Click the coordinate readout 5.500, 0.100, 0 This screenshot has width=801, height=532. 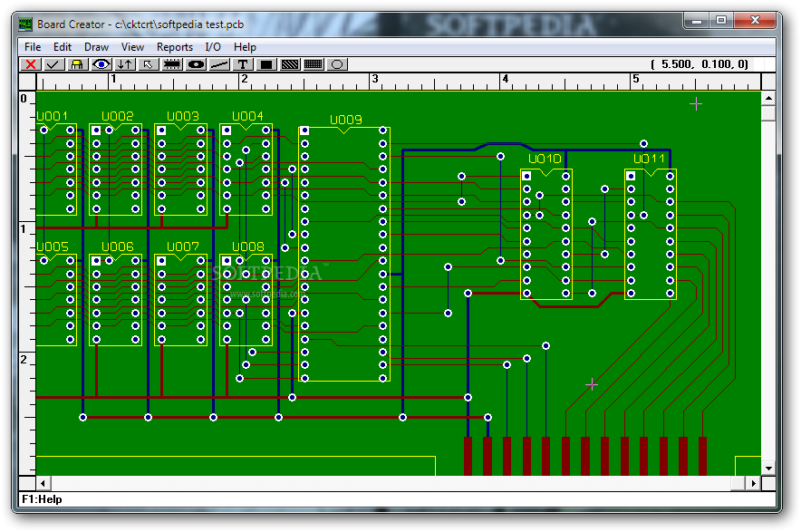[x=700, y=63]
